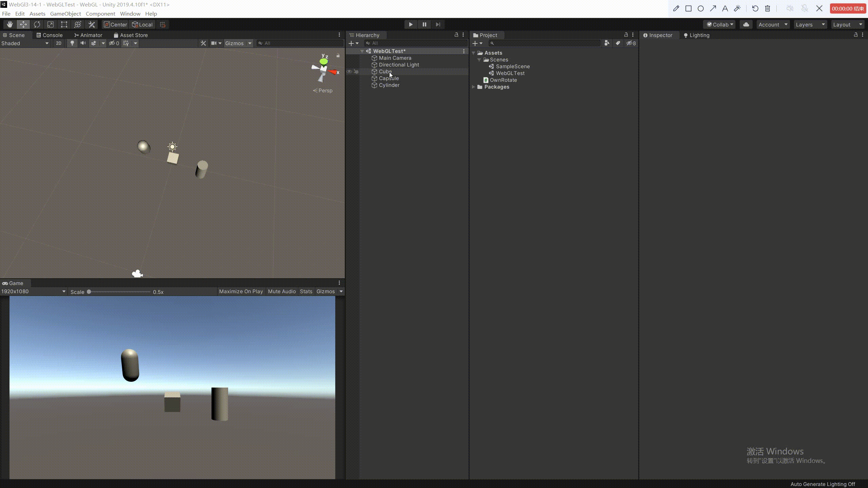Click the Translate/Move tool icon
Image resolution: width=868 pixels, height=488 pixels.
click(x=23, y=24)
